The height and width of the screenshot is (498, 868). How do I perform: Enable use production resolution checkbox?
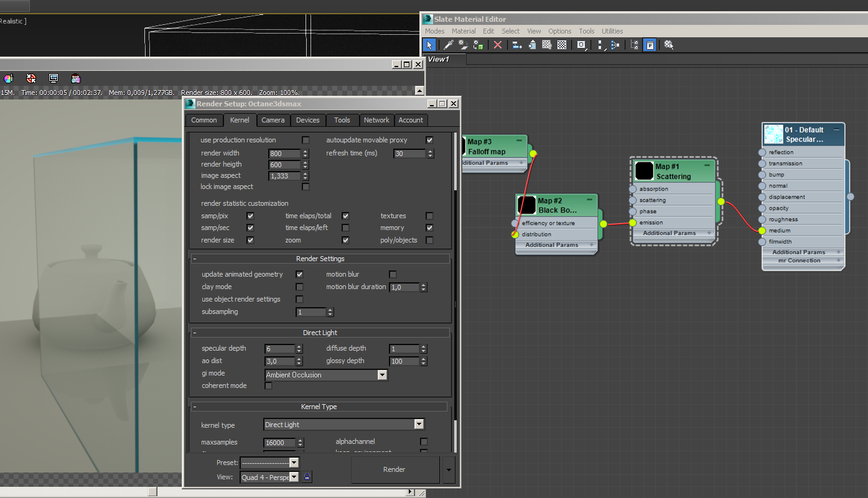coord(306,140)
